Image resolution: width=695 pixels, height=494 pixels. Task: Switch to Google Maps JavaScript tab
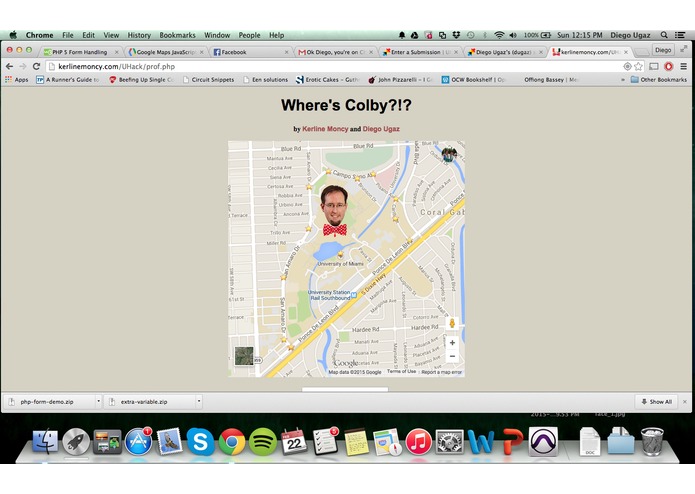click(166, 52)
